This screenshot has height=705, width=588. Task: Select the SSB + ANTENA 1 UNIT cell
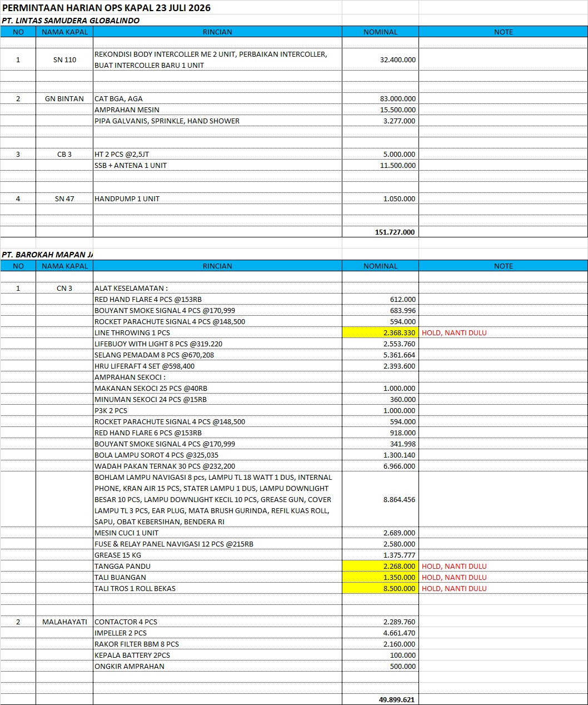[217, 166]
